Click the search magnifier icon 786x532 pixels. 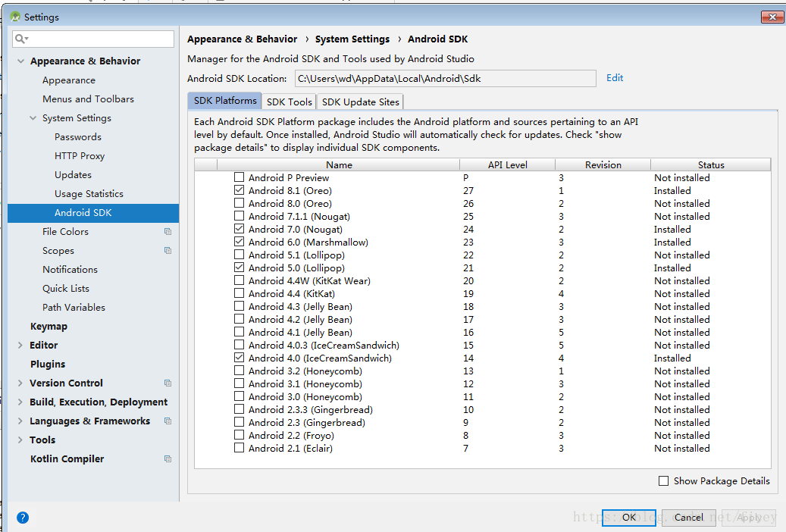click(x=21, y=39)
